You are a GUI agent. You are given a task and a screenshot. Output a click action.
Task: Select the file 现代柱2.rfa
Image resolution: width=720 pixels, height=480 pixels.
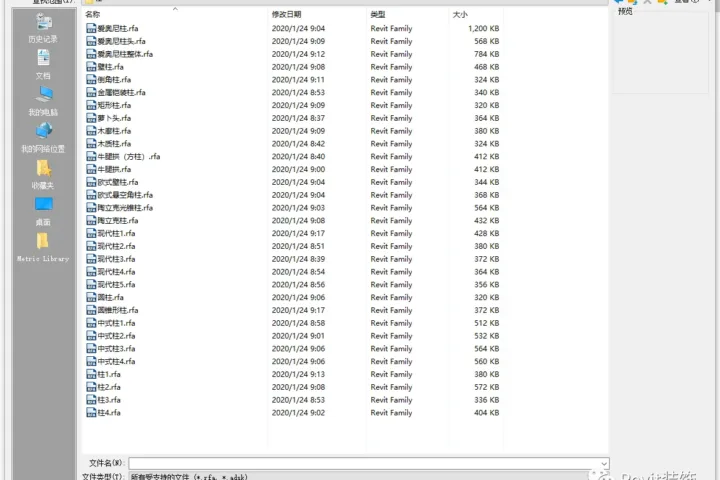pos(116,246)
